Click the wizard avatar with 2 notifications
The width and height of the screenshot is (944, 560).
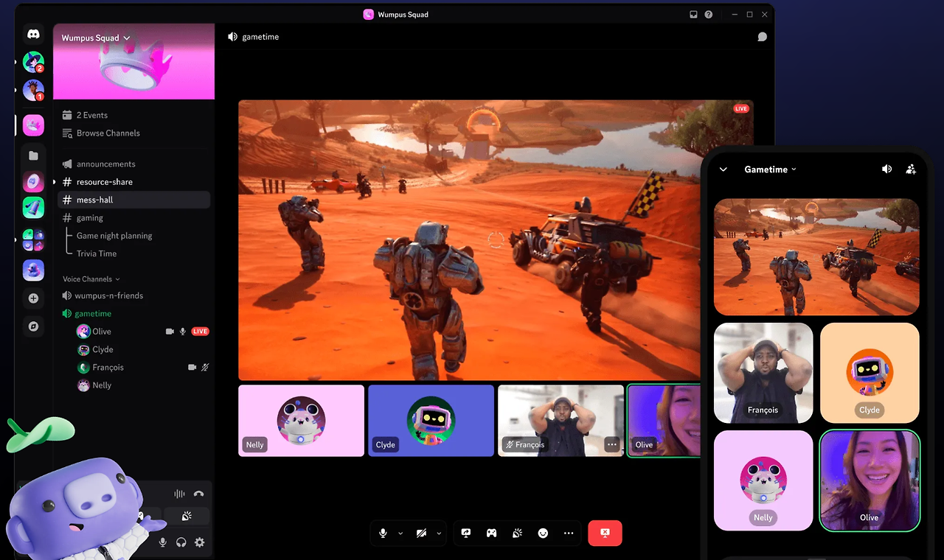coord(33,62)
